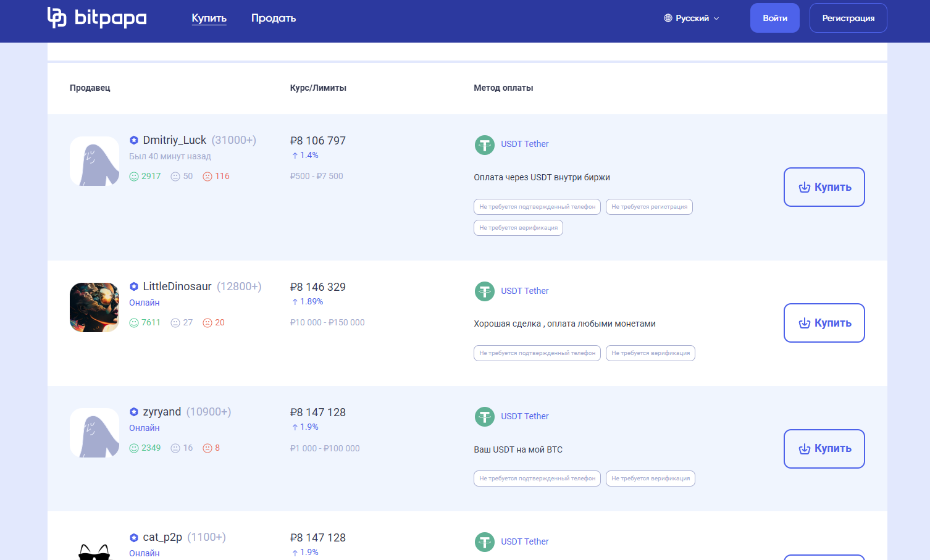Click Tether icon in Dmitriy_Luck offer
930x560 pixels.
485,145
